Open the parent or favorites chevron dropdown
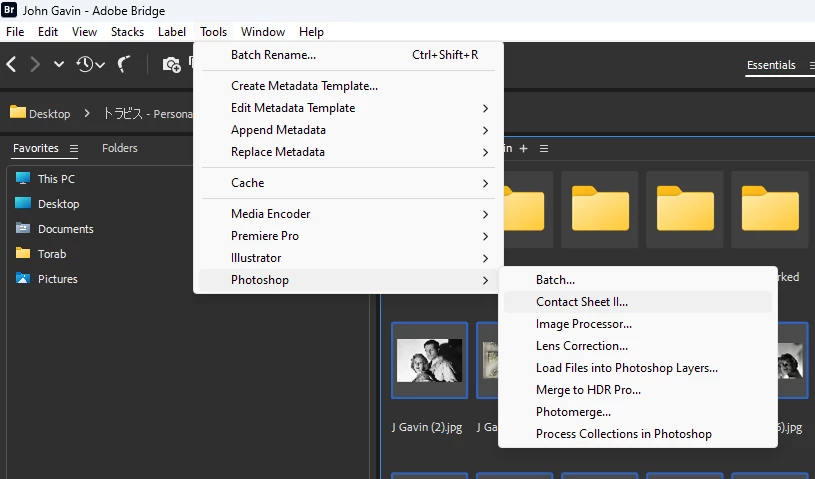The image size is (815, 479). [x=59, y=64]
